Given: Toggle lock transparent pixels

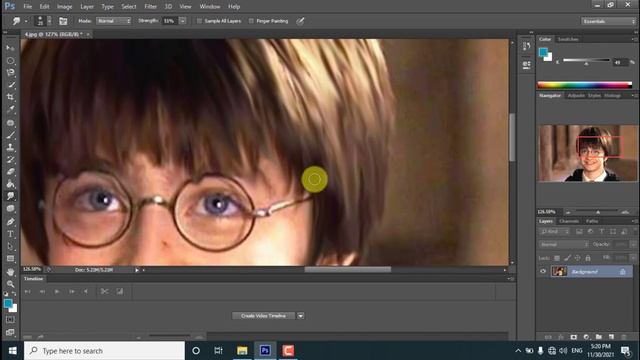Looking at the screenshot, I should [x=557, y=258].
